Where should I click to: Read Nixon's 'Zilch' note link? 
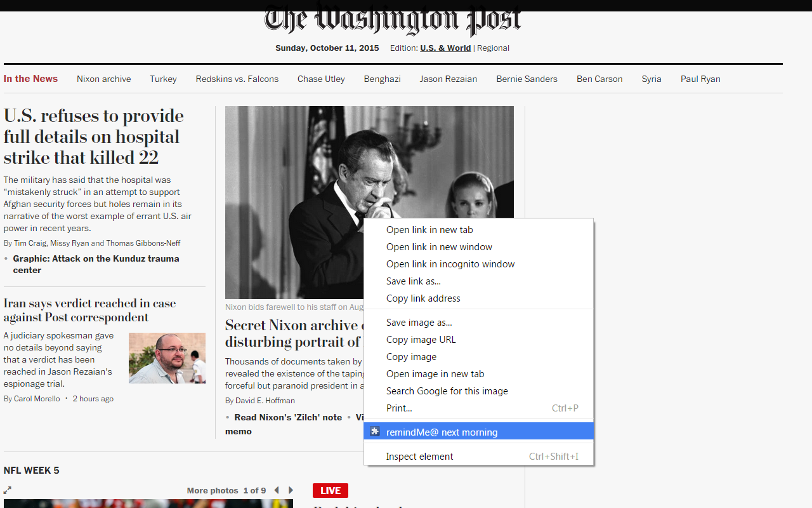pyautogui.click(x=288, y=417)
